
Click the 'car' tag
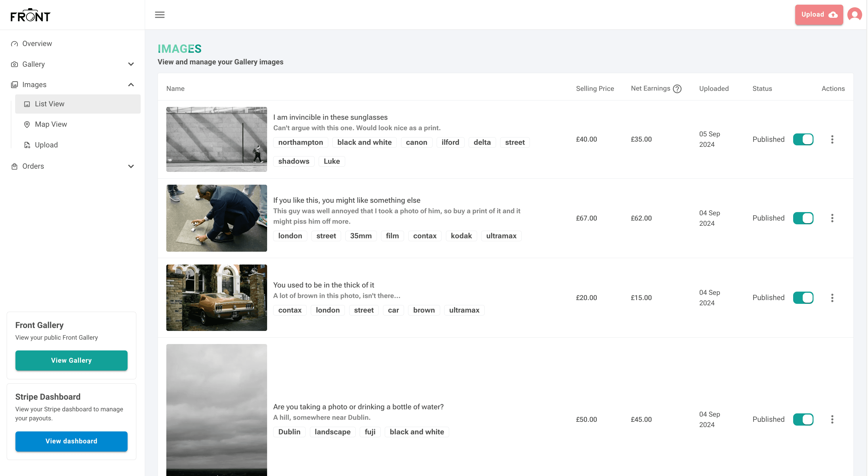393,310
